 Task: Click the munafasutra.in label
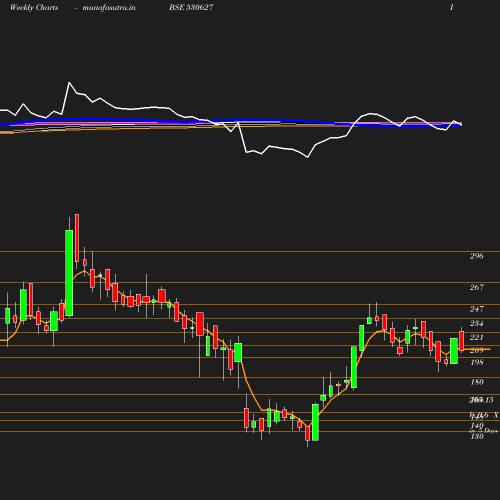pyautogui.click(x=109, y=8)
